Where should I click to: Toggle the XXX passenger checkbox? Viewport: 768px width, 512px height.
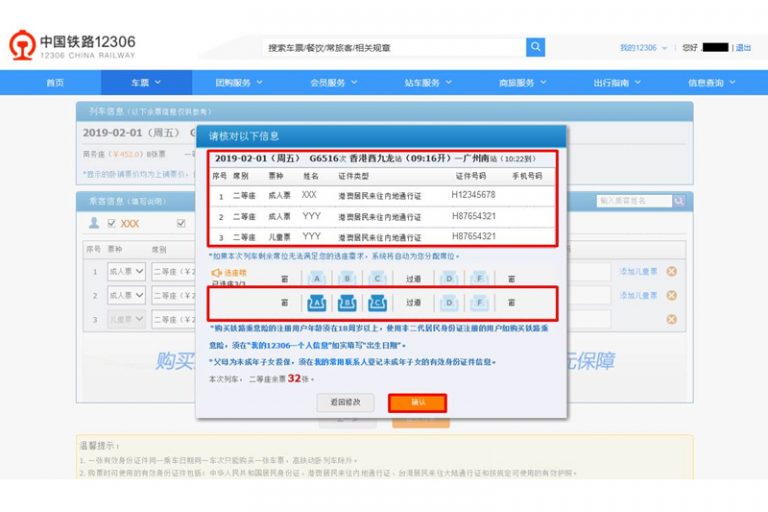coord(112,224)
